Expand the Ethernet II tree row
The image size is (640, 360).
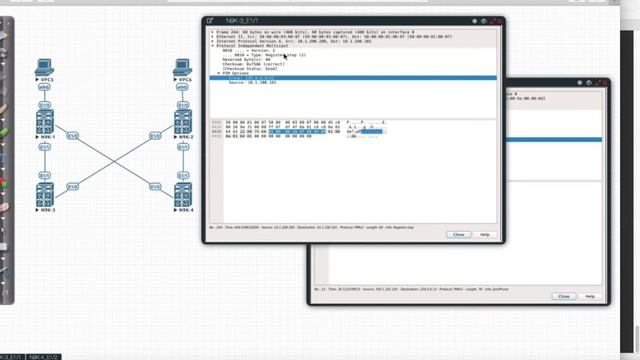[x=212, y=37]
